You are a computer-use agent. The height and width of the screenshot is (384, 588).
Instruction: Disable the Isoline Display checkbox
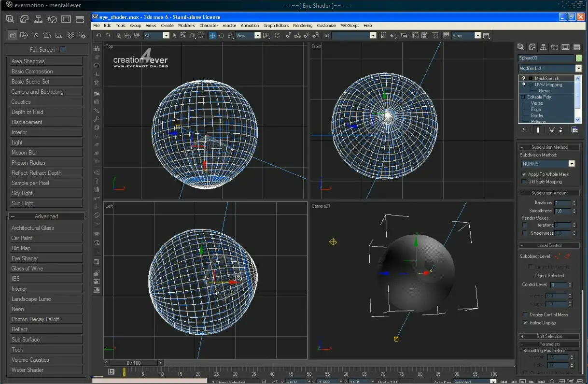click(525, 323)
